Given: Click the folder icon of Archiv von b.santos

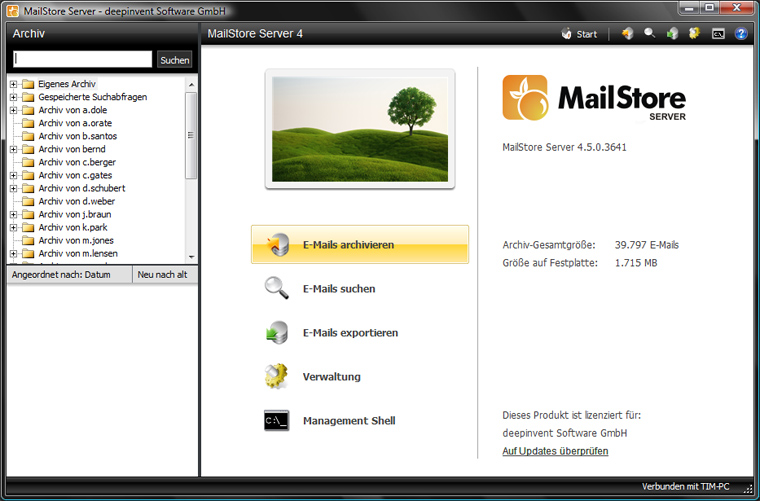Looking at the screenshot, I should pos(28,137).
